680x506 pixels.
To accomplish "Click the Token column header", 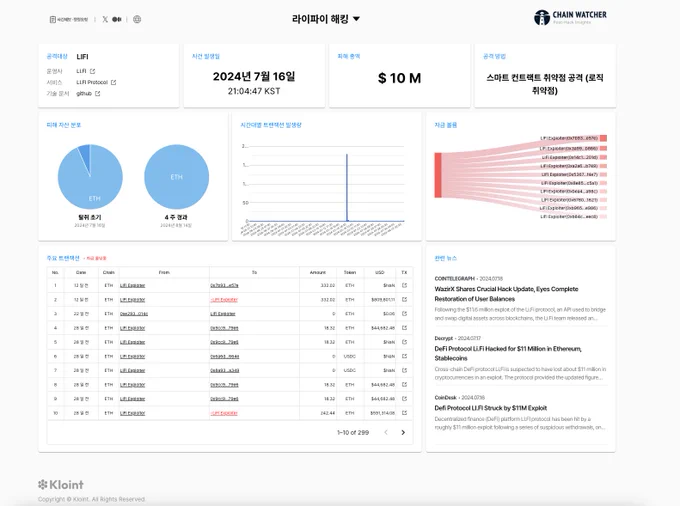I will [x=350, y=272].
